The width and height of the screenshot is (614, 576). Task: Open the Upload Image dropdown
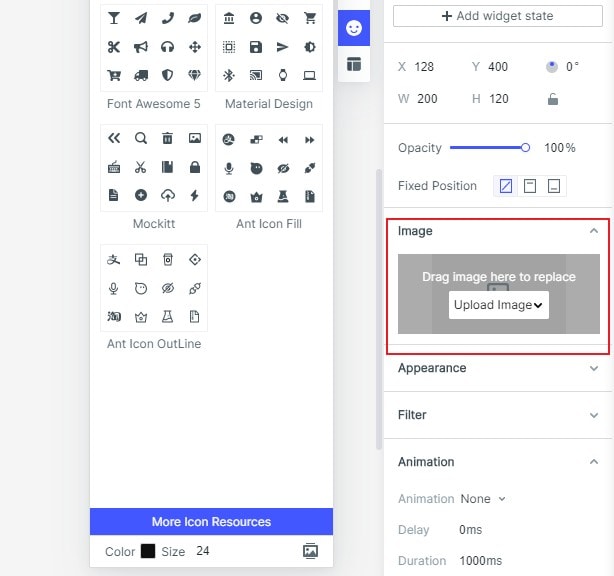click(498, 305)
